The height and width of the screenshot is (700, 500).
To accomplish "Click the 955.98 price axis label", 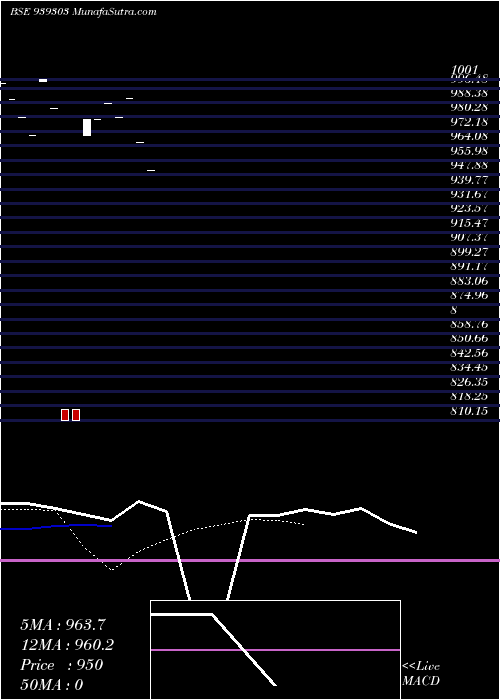I will 469,151.
